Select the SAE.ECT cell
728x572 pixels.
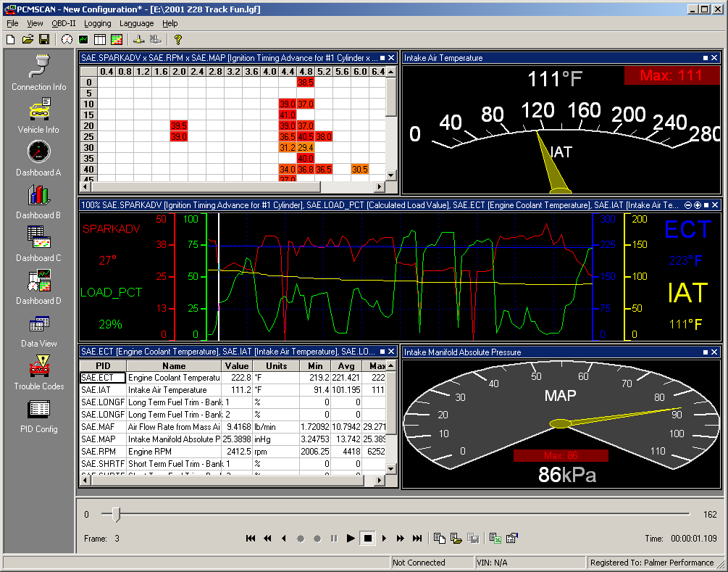103,378
